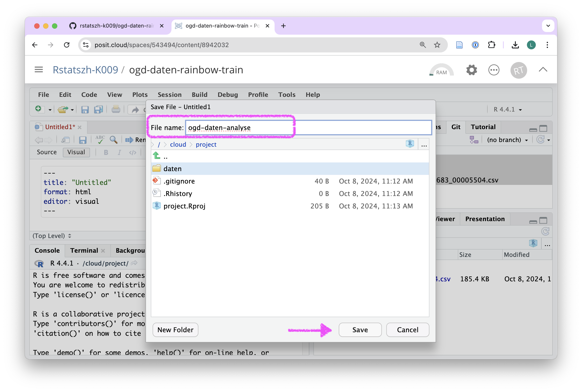
Task: Open the Top Level section dropdown
Action: 52,236
